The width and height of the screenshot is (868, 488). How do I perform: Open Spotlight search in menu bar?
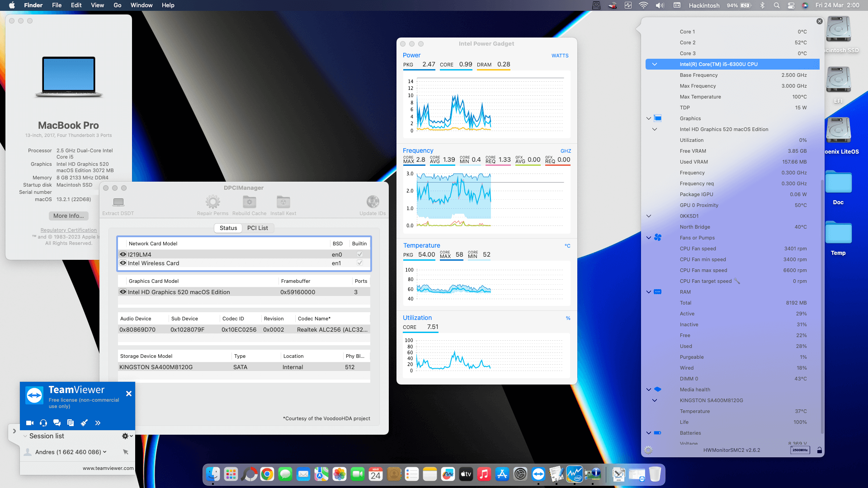777,5
